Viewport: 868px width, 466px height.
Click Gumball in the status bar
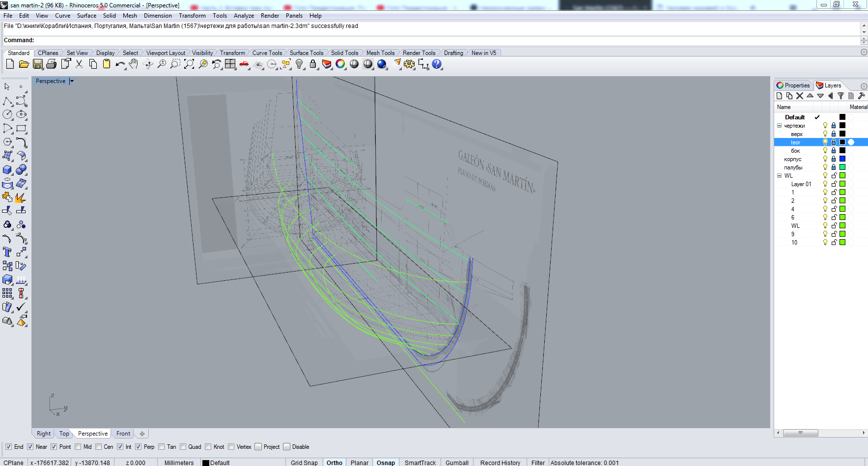pos(457,463)
